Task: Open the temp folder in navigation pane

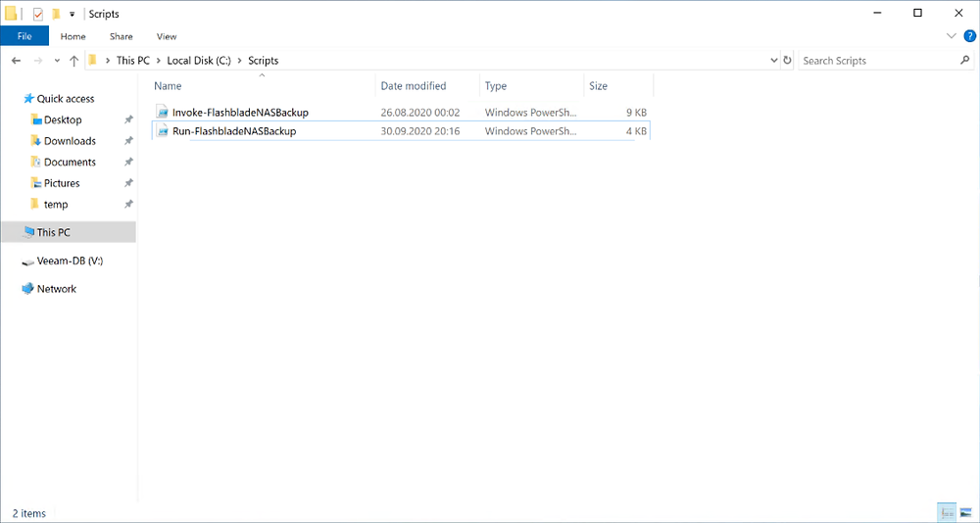Action: (x=56, y=205)
